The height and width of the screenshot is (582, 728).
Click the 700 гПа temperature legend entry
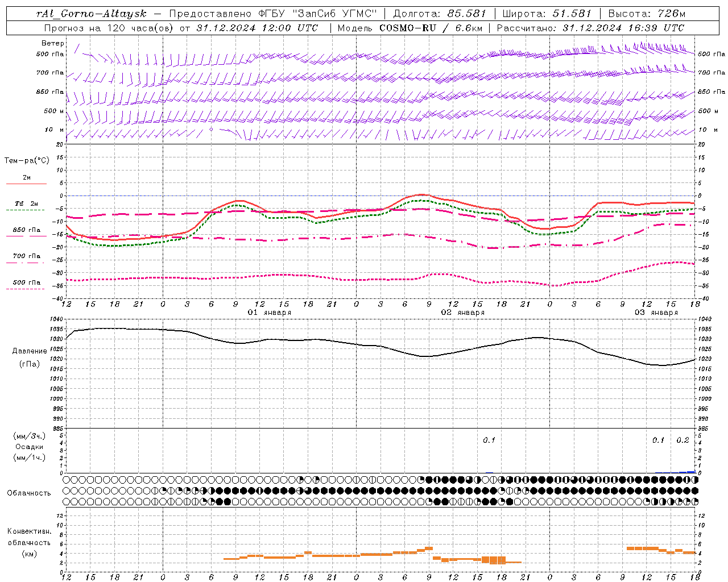coord(27,256)
